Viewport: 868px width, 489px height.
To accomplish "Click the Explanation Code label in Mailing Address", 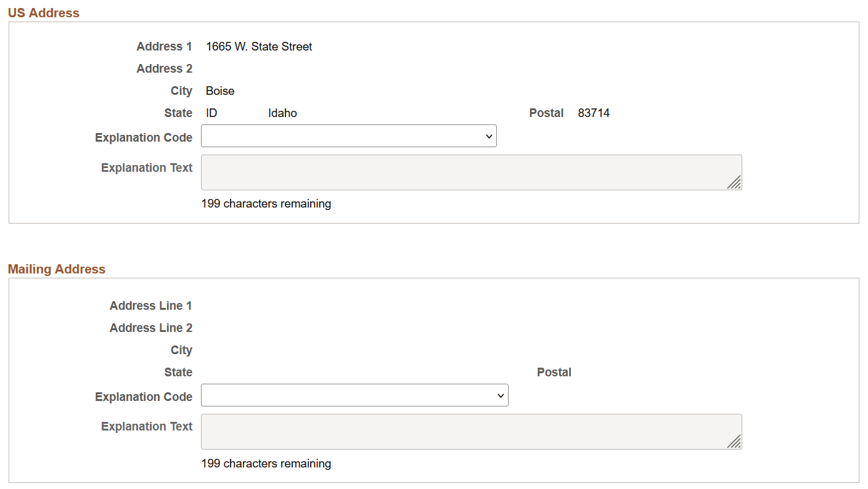I will 144,397.
